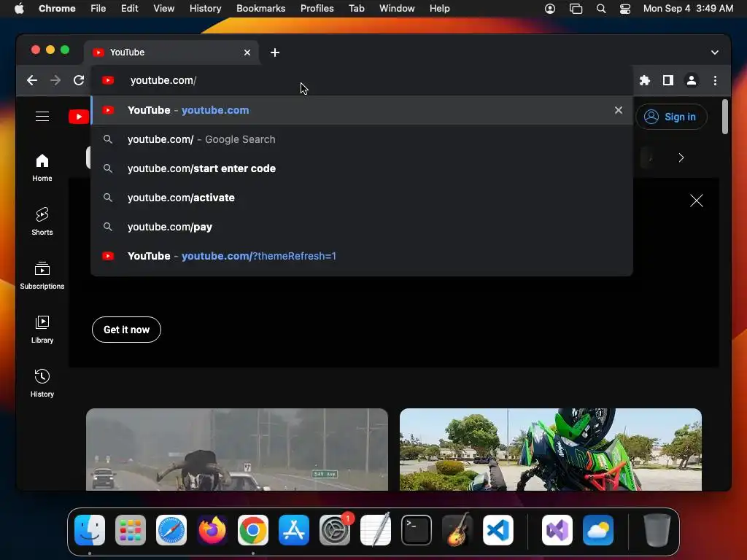The image size is (747, 560).
Task: Open Launchpad from the Dock
Action: (x=131, y=530)
